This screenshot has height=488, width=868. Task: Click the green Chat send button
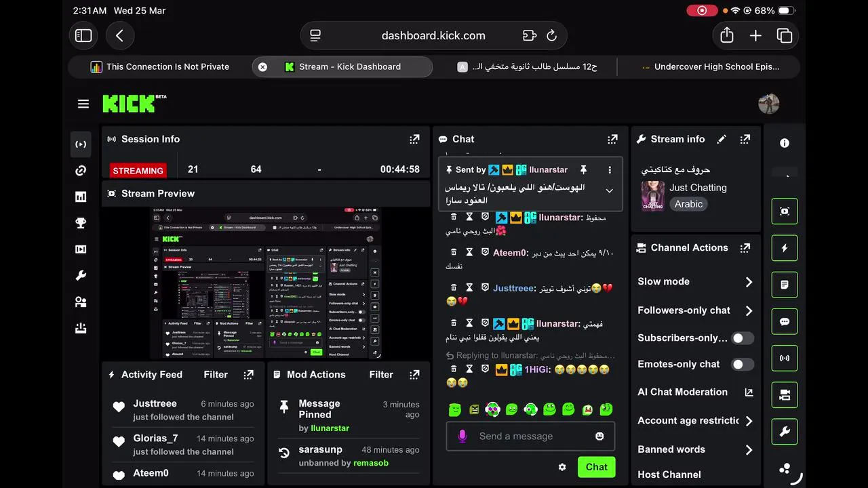click(596, 467)
